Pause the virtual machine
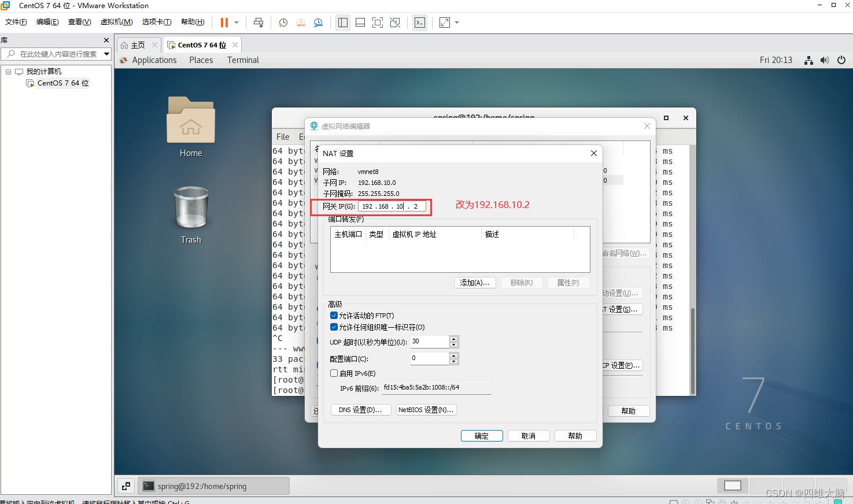 224,23
